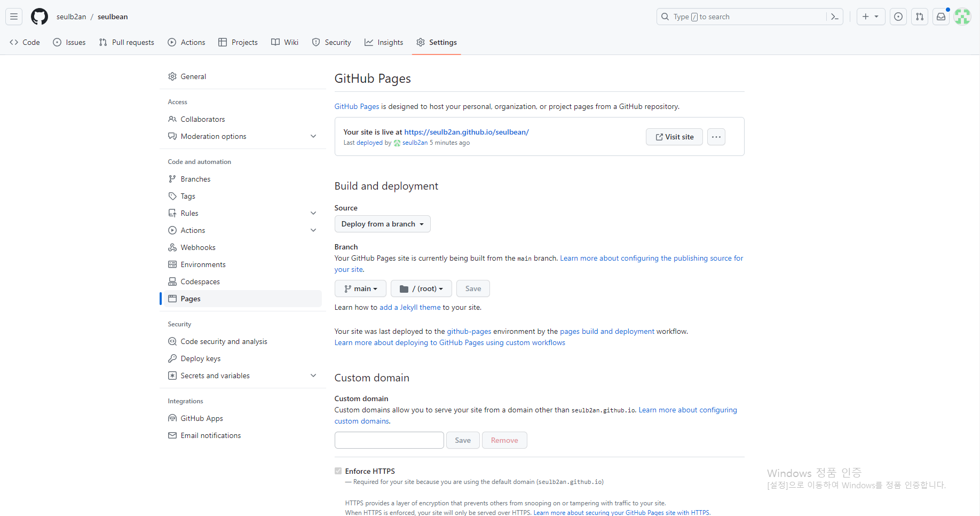Image resolution: width=980 pixels, height=516 pixels.
Task: Open the Actions tab in repo navigation
Action: click(186, 42)
